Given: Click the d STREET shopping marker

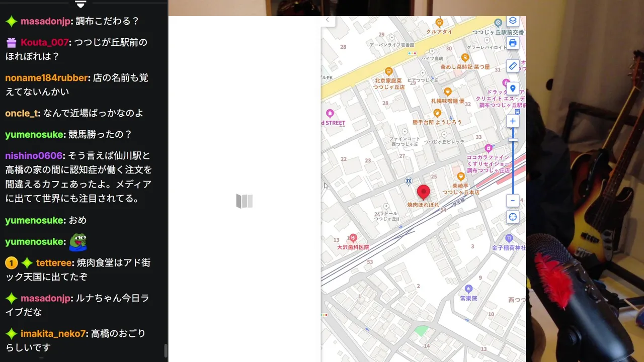Looking at the screenshot, I should click(x=330, y=113).
